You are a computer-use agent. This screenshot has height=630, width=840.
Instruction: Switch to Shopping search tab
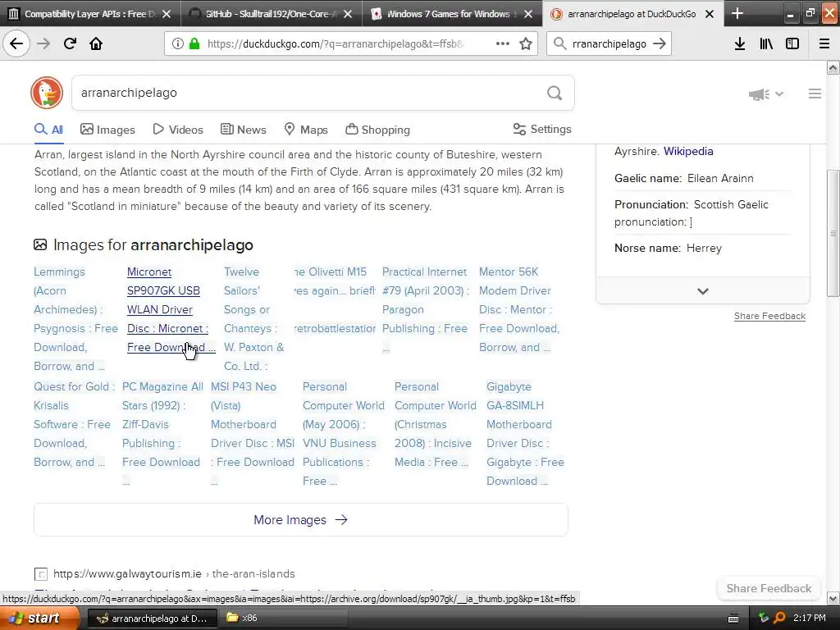(x=377, y=130)
